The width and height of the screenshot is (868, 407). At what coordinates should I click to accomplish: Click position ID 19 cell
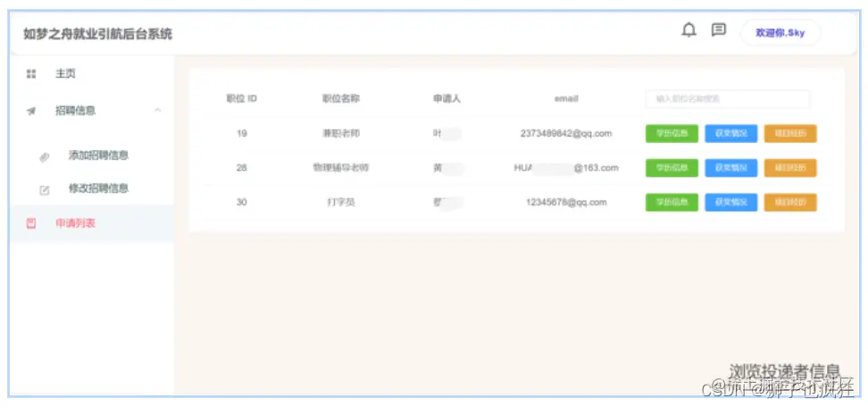click(241, 133)
